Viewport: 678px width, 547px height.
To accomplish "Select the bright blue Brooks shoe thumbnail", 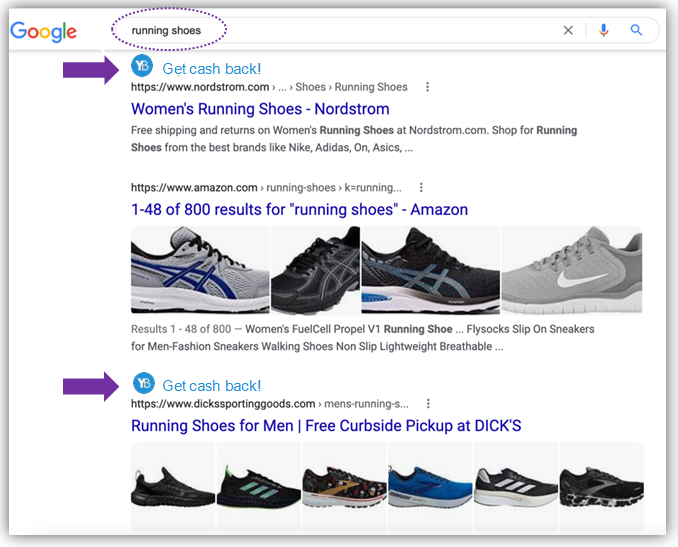I will [430, 486].
